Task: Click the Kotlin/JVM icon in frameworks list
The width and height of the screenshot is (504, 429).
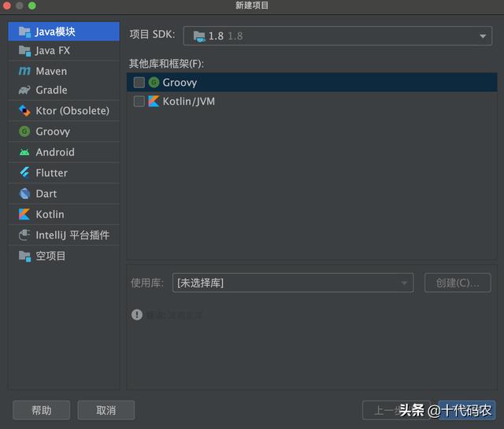Action: tap(154, 102)
